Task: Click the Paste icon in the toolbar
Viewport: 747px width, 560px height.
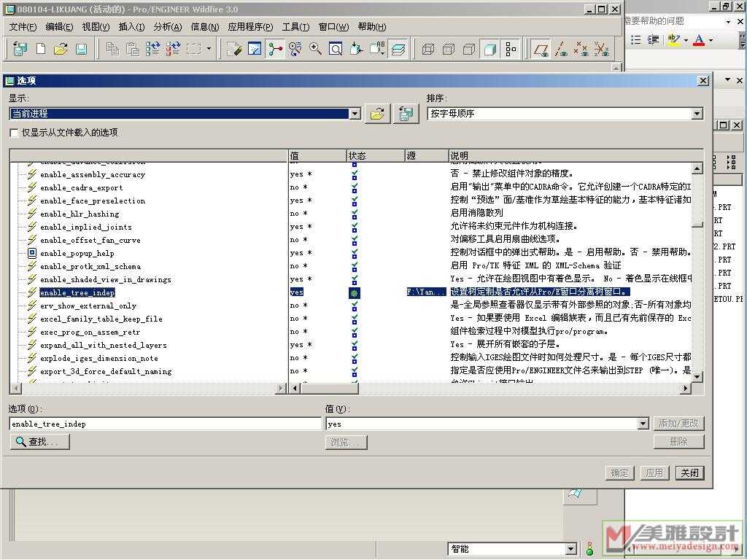Action: click(133, 49)
